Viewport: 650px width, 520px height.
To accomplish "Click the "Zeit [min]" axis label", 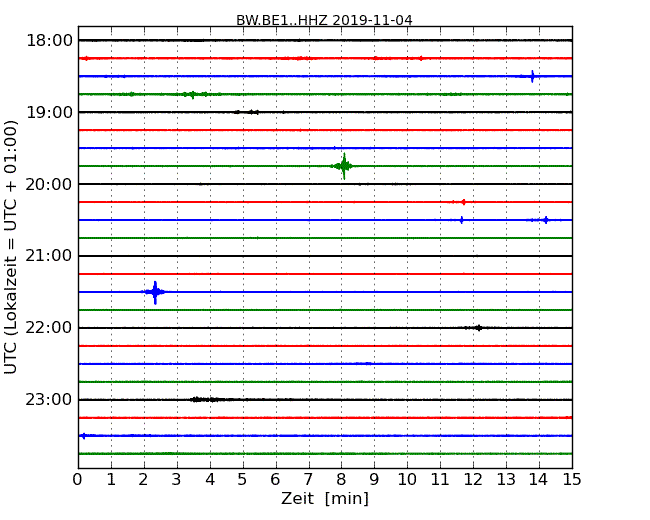I will click(x=325, y=498).
